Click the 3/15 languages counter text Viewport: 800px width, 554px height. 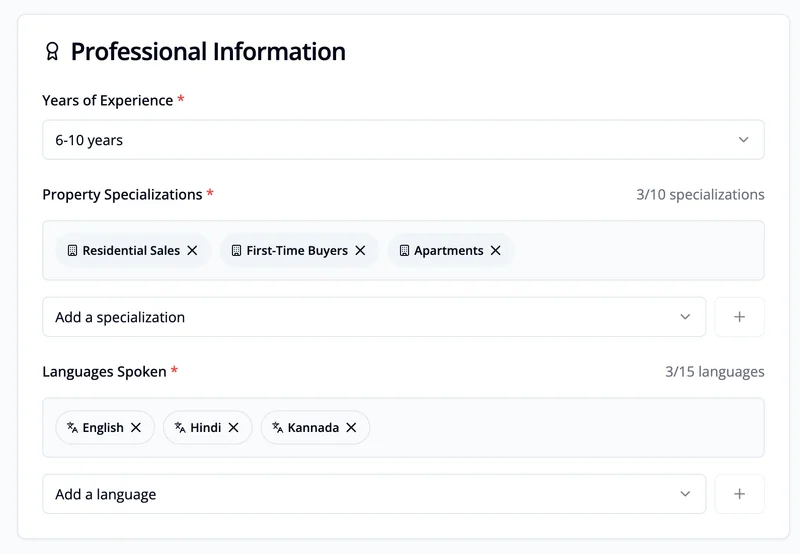(714, 372)
